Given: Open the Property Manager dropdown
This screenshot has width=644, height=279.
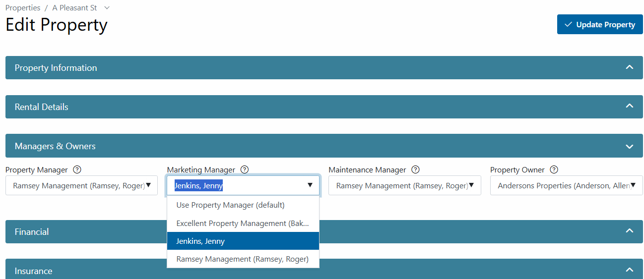Looking at the screenshot, I should (x=81, y=185).
